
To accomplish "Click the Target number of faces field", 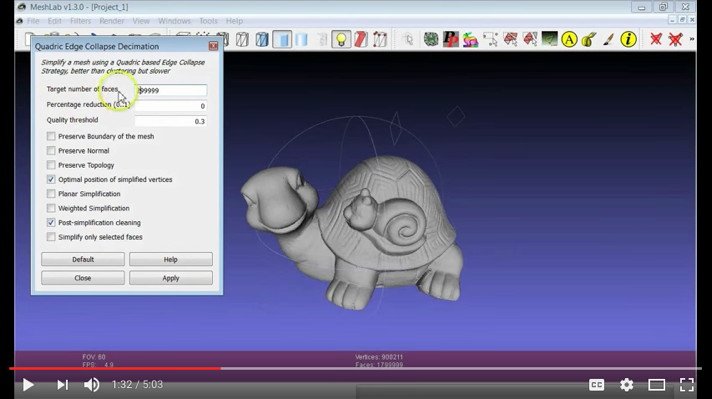I will [171, 90].
